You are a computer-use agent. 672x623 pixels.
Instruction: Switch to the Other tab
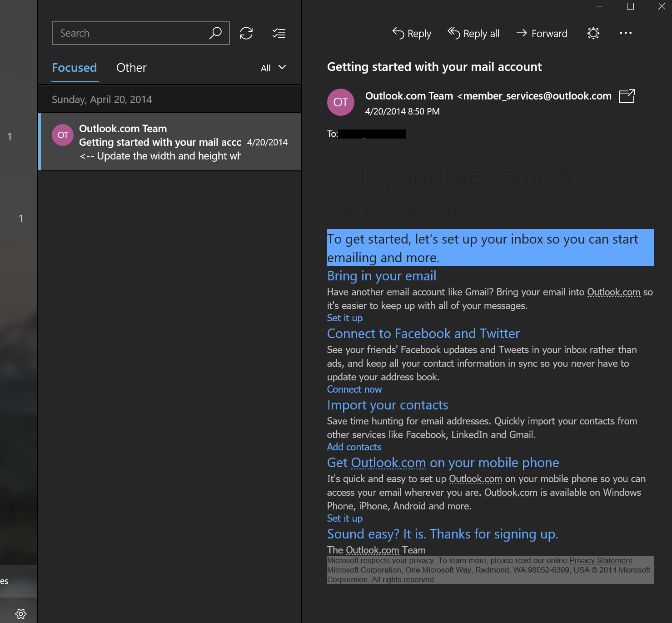pyautogui.click(x=131, y=68)
